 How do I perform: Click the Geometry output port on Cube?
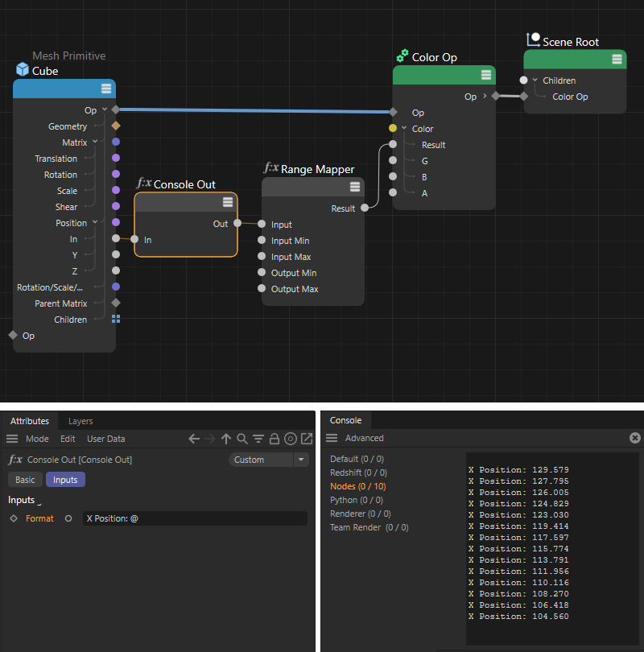click(x=116, y=126)
